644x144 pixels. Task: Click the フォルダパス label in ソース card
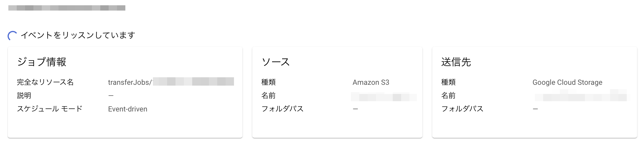[282, 109]
